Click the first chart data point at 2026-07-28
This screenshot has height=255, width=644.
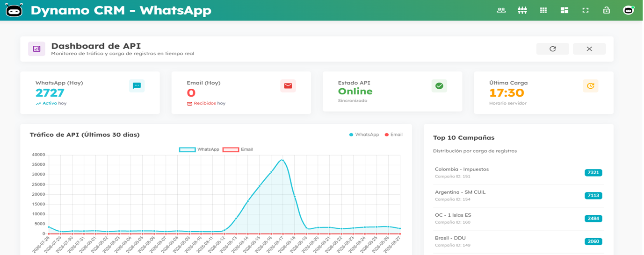[x=49, y=227]
